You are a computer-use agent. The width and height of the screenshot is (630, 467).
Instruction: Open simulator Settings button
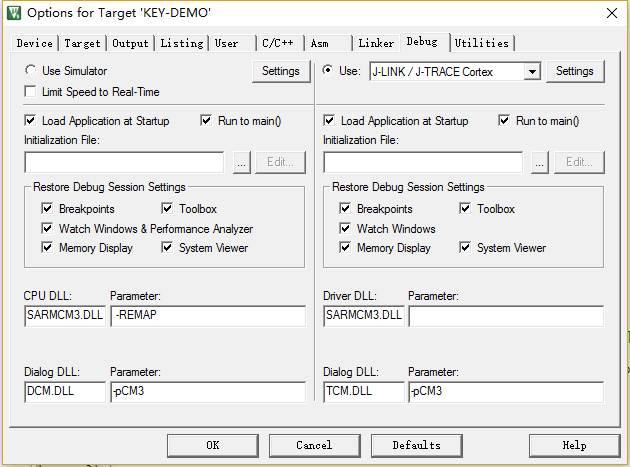click(x=281, y=71)
